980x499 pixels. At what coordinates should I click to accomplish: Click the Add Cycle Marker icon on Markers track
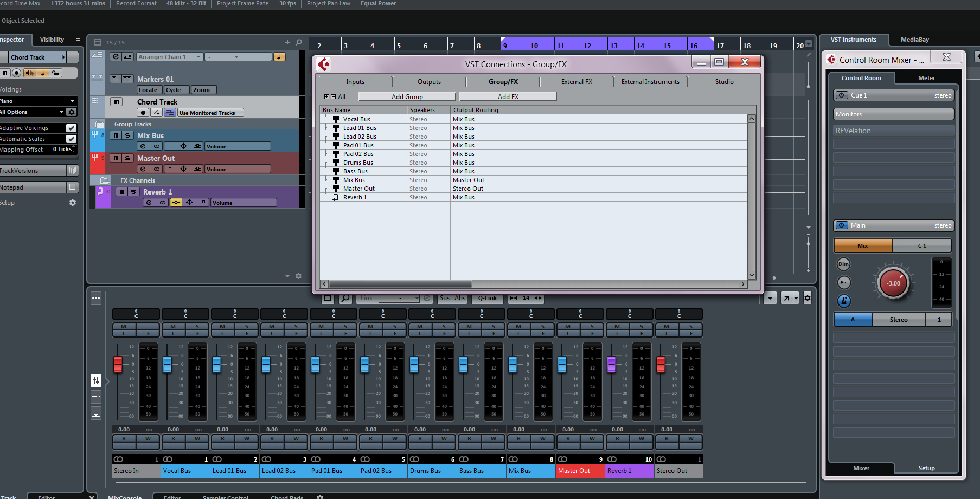coord(127,79)
